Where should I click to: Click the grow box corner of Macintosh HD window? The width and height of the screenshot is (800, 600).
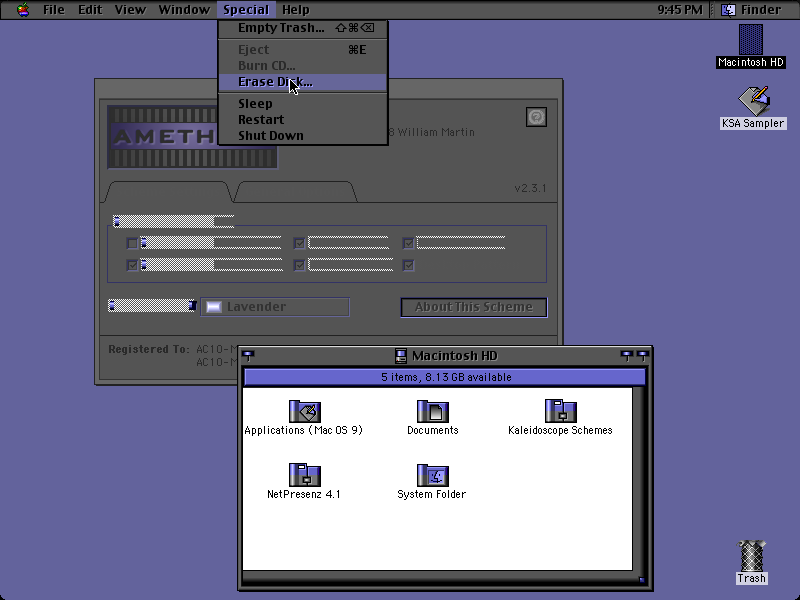point(641,579)
